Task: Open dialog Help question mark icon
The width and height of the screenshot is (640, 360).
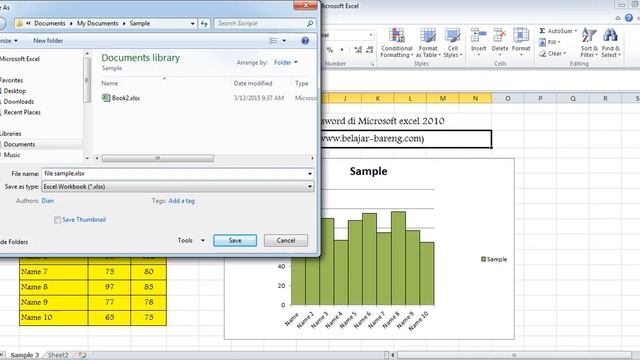Action: (305, 41)
